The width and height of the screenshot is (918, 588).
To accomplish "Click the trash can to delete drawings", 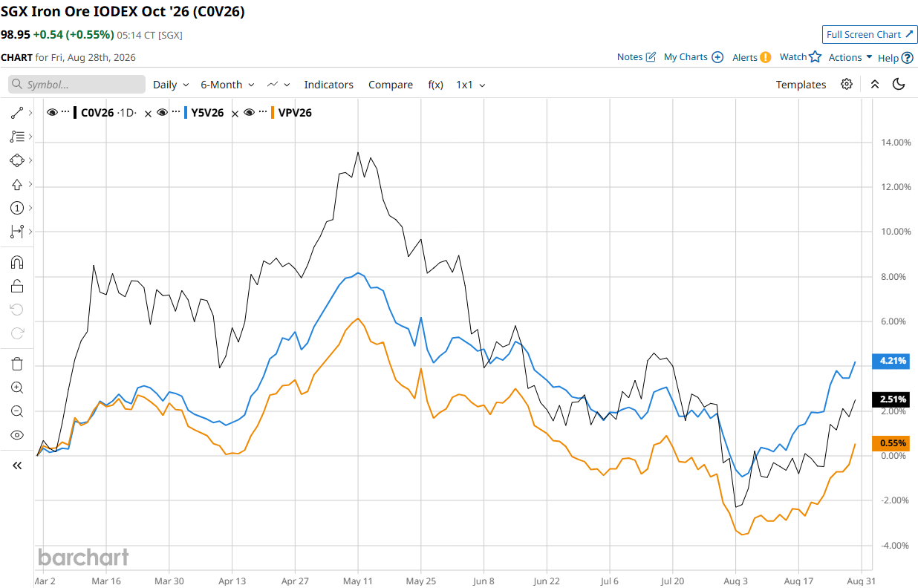I will (17, 364).
